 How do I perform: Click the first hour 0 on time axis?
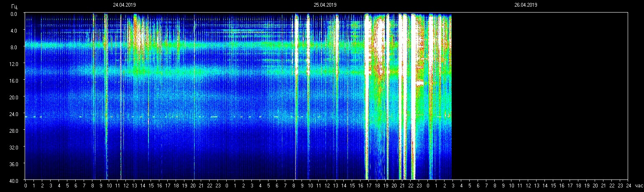click(x=26, y=185)
